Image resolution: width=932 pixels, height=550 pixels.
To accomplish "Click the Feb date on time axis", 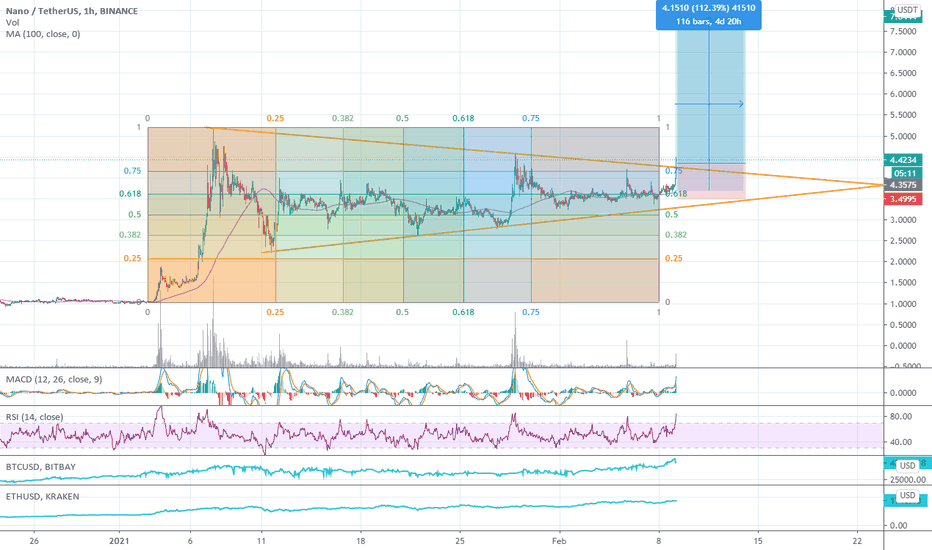I will pos(559,541).
